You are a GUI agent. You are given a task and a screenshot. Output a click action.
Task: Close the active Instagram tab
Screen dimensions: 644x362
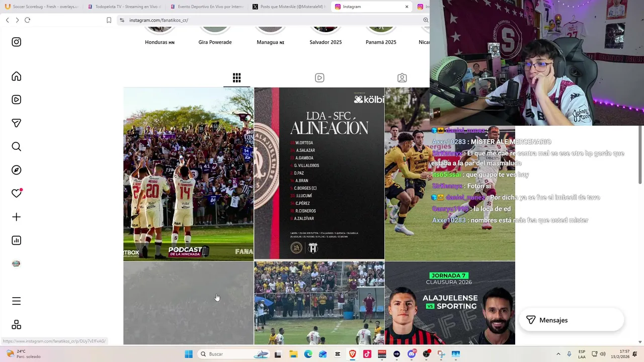(x=407, y=7)
